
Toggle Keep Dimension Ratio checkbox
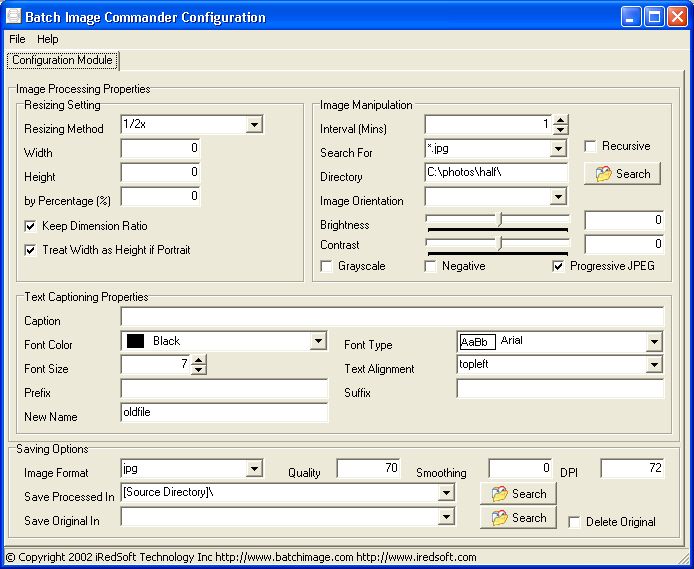click(30, 227)
